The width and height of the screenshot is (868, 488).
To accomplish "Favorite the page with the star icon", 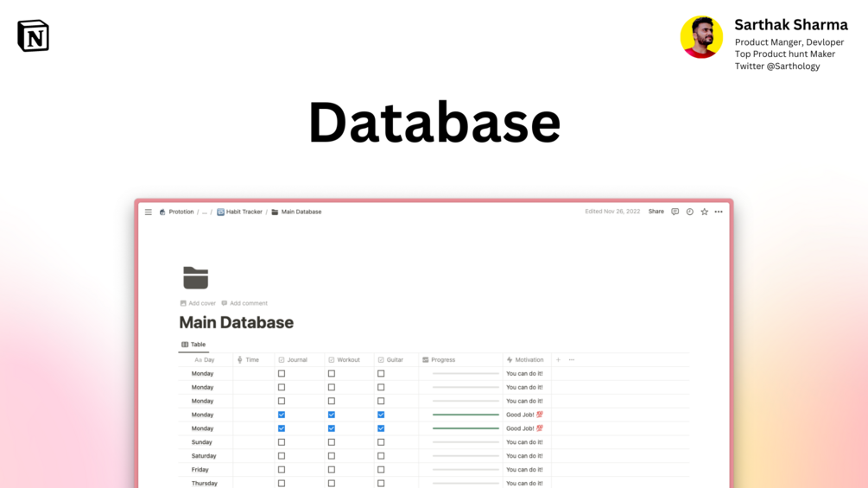I will (x=704, y=212).
